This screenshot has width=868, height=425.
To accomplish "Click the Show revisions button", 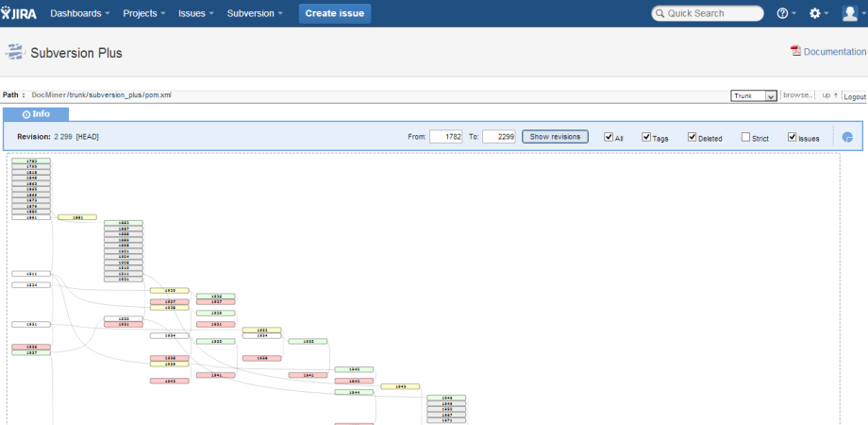I will pyautogui.click(x=555, y=136).
